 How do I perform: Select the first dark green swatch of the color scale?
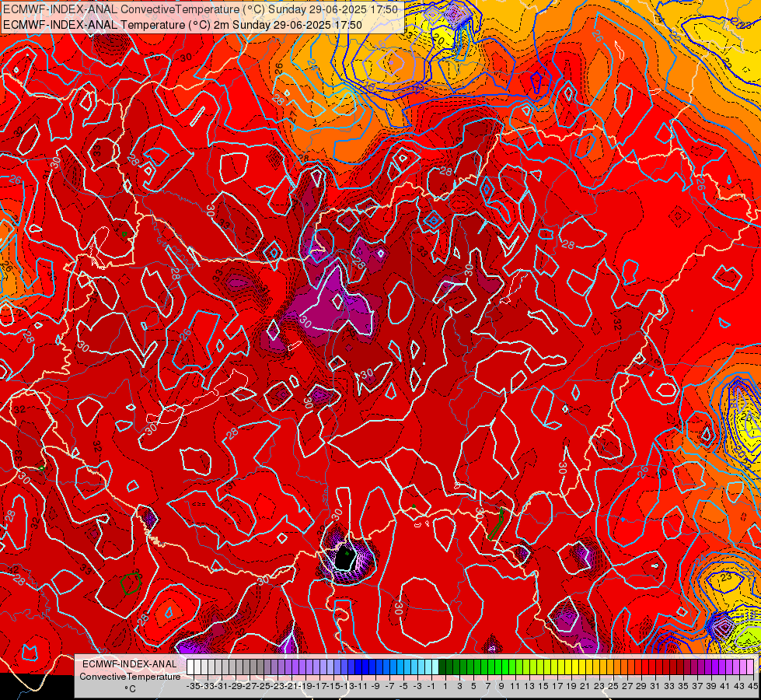coord(442,667)
